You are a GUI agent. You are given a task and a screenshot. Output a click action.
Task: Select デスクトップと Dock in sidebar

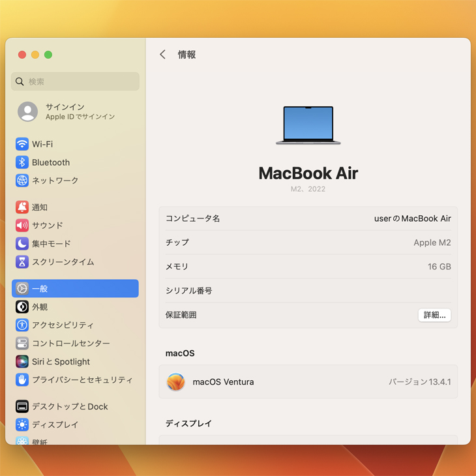click(70, 406)
